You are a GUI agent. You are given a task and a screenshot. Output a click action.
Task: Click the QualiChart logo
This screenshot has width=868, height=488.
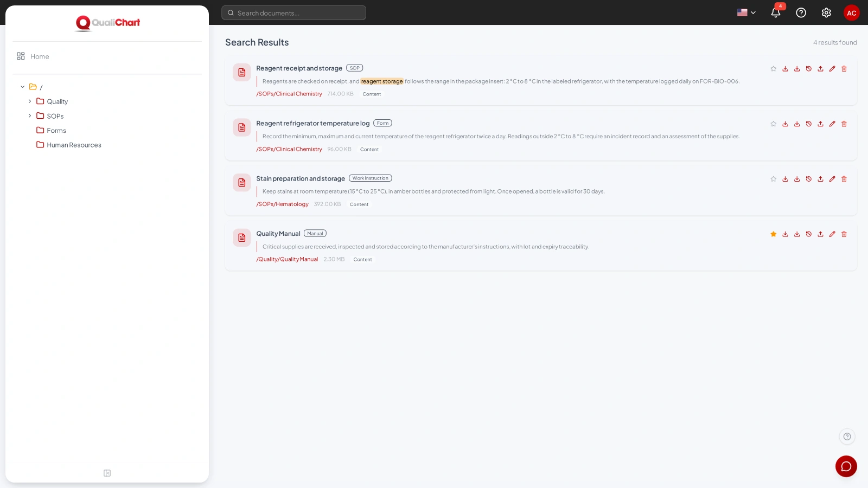(107, 23)
